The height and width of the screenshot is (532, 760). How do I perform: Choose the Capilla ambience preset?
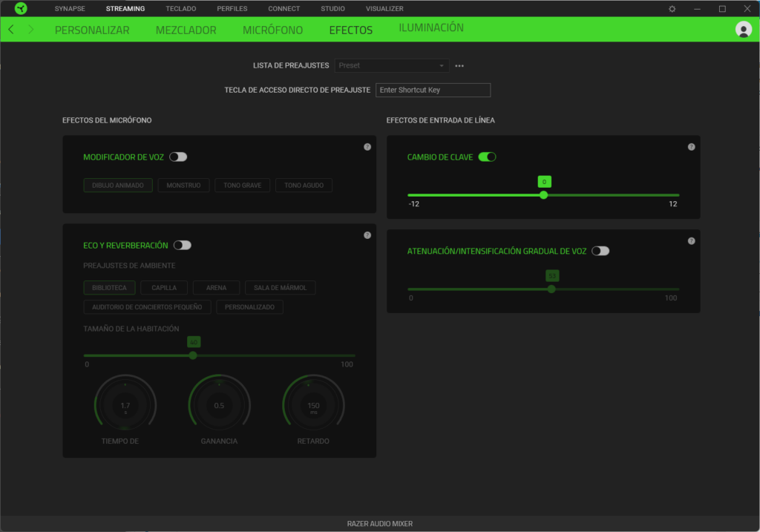(164, 287)
